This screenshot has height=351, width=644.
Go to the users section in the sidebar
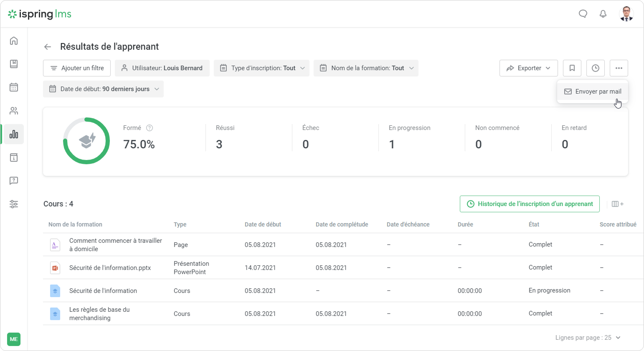click(x=14, y=111)
